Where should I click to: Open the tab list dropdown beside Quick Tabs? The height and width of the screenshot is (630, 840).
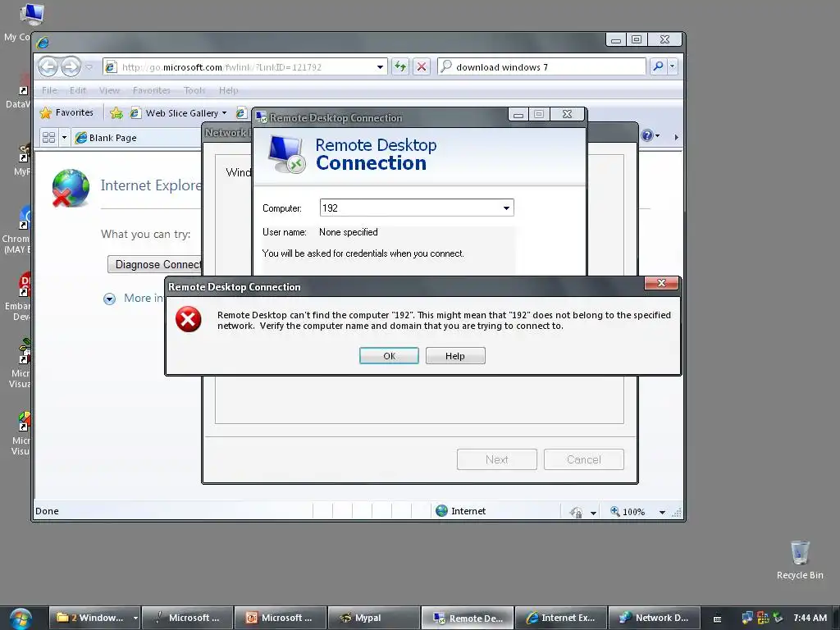pyautogui.click(x=64, y=138)
